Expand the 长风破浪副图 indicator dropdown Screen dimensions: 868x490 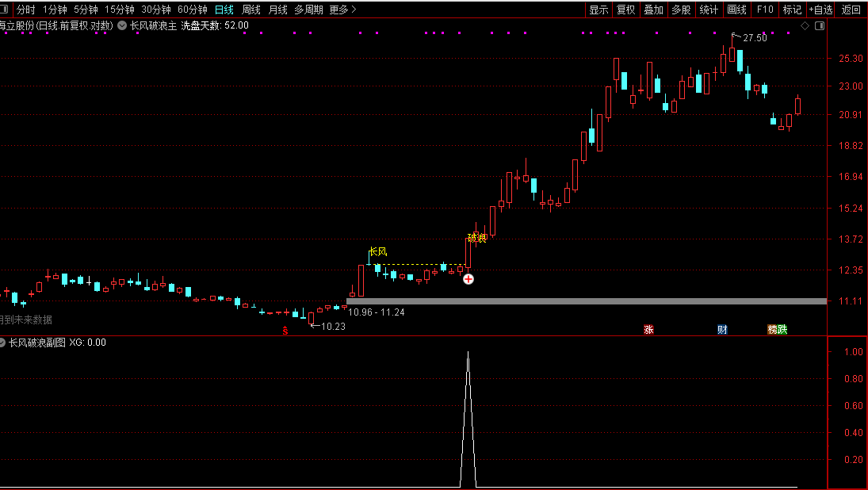click(2, 343)
